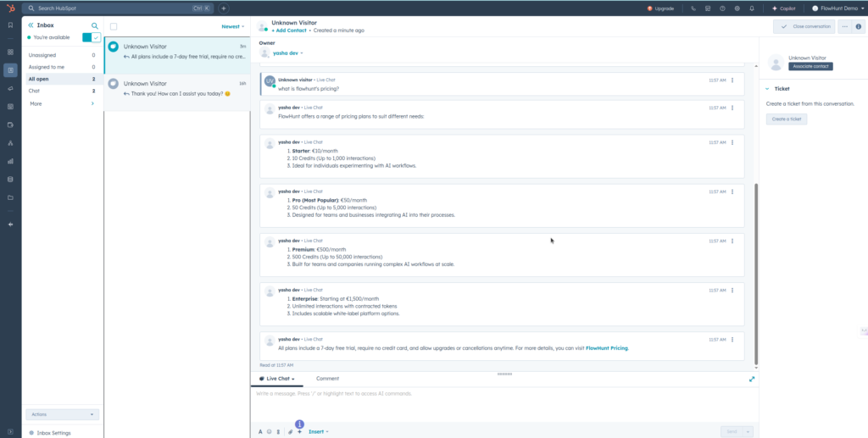Click the Associate contact button

[810, 66]
